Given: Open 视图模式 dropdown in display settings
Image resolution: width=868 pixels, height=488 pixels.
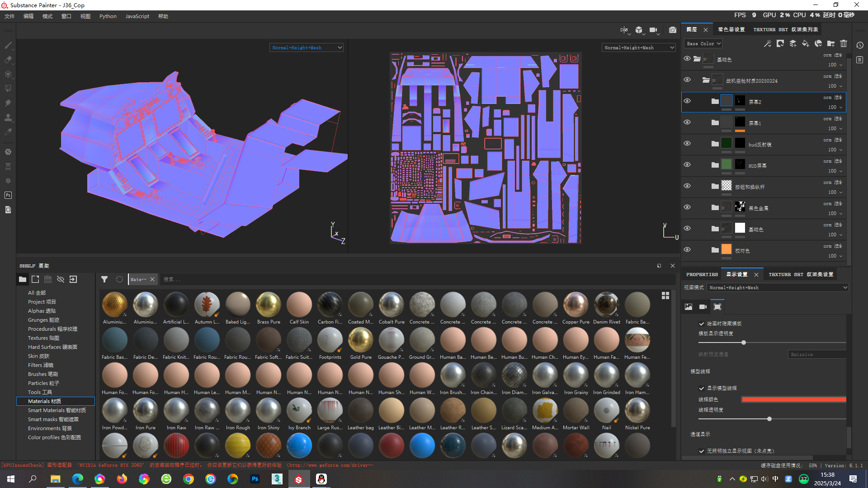Looking at the screenshot, I should pyautogui.click(x=778, y=287).
